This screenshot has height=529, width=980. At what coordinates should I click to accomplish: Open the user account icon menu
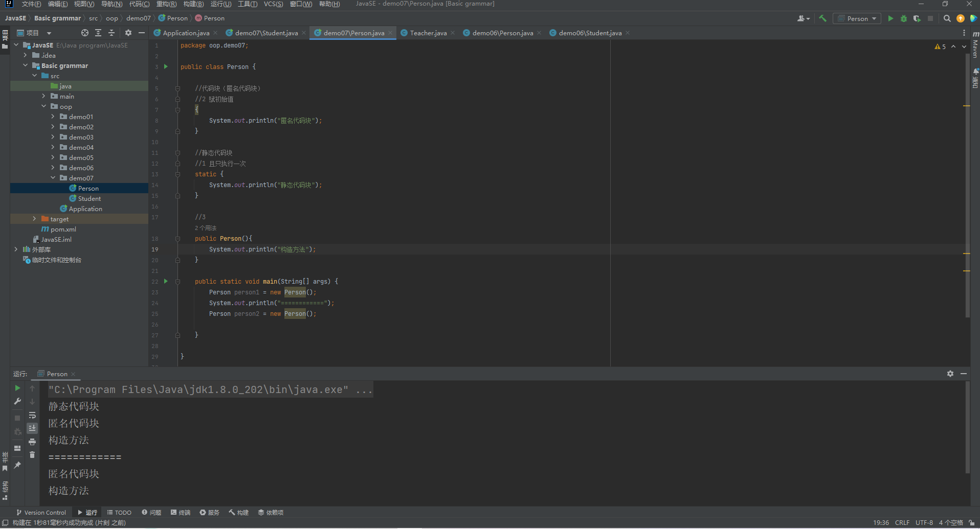click(803, 18)
